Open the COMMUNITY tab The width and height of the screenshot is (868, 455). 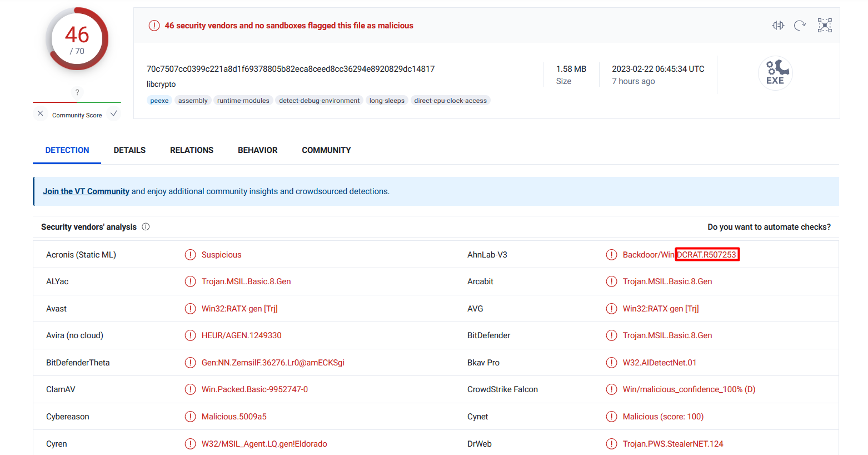(x=326, y=150)
